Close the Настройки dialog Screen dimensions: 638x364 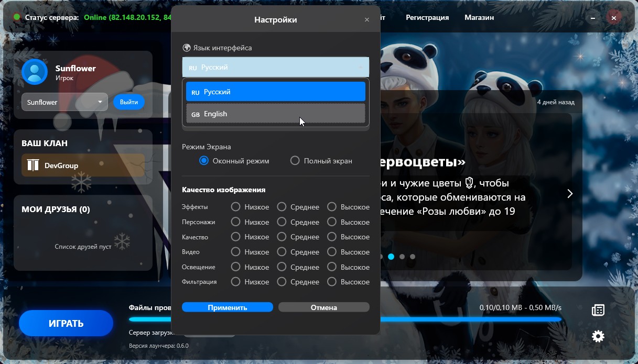367,20
